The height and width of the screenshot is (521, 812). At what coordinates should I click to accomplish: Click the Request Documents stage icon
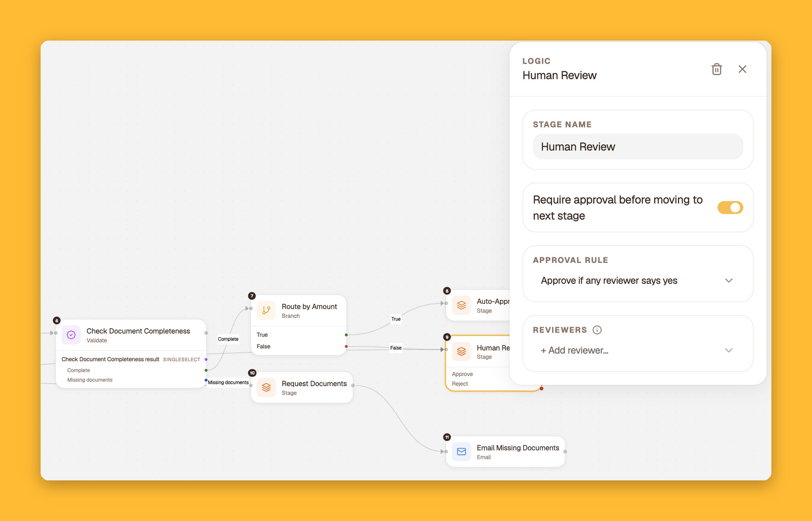coord(266,388)
